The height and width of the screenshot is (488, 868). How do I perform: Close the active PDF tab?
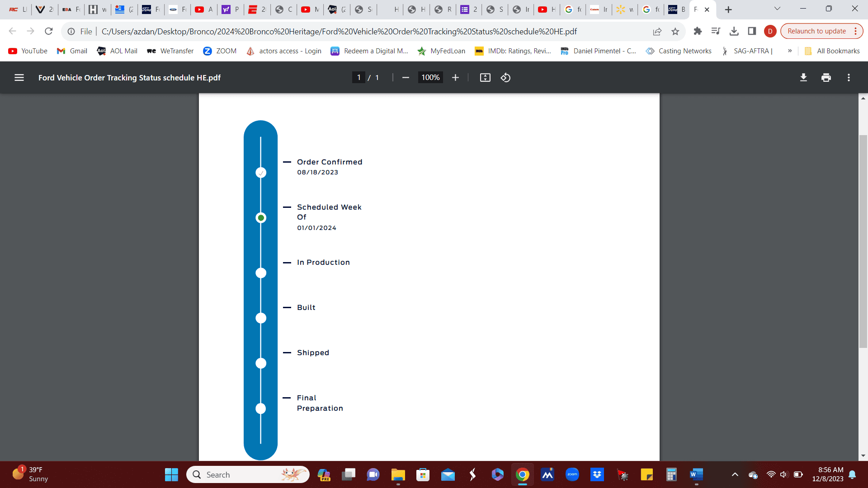pyautogui.click(x=707, y=9)
